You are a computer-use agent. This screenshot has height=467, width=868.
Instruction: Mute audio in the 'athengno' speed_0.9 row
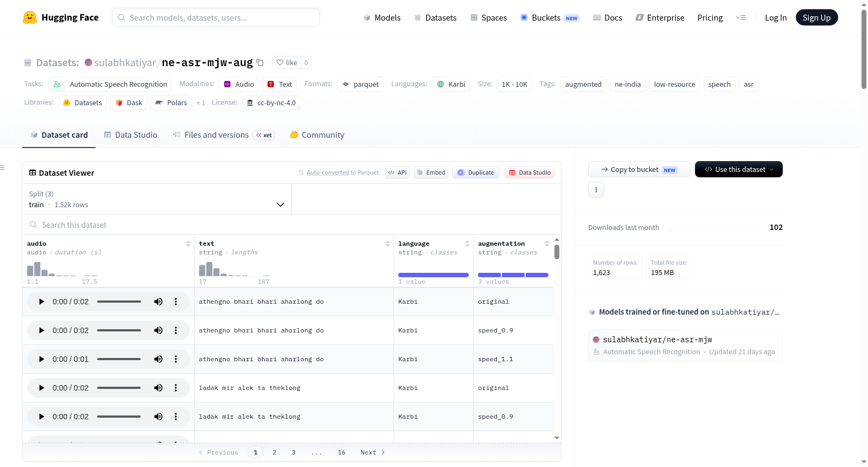coord(158,330)
